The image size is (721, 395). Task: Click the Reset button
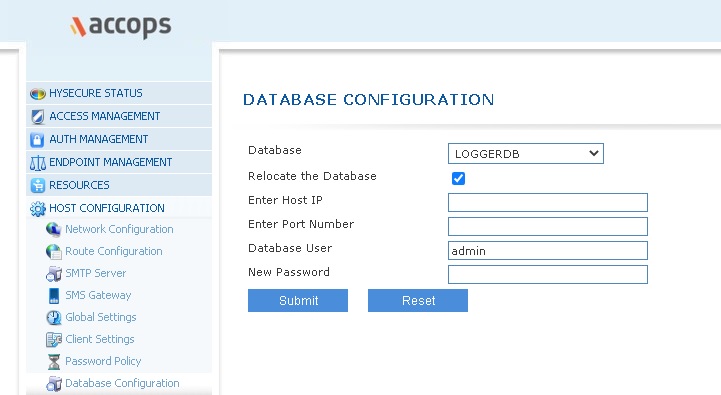(418, 300)
